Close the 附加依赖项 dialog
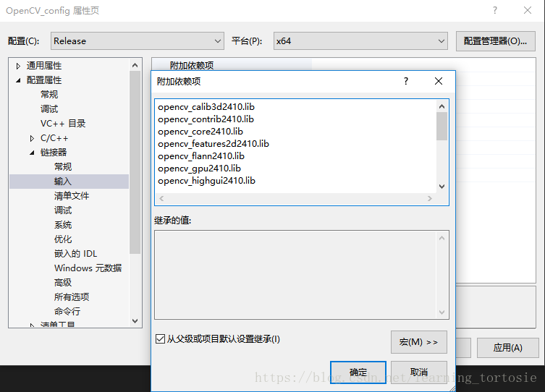Image resolution: width=545 pixels, height=392 pixels. 439,81
